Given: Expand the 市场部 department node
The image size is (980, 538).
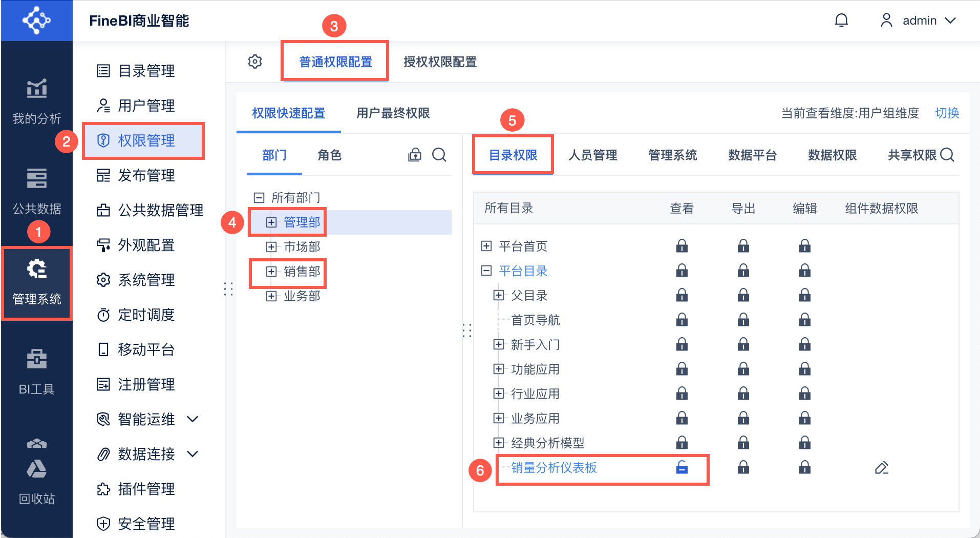Looking at the screenshot, I should click(x=271, y=247).
